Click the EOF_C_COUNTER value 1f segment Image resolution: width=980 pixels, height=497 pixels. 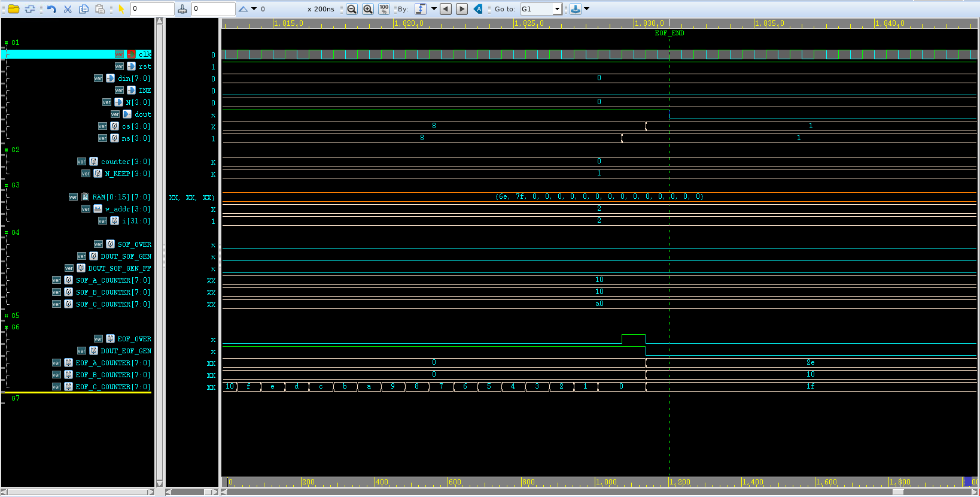click(811, 387)
